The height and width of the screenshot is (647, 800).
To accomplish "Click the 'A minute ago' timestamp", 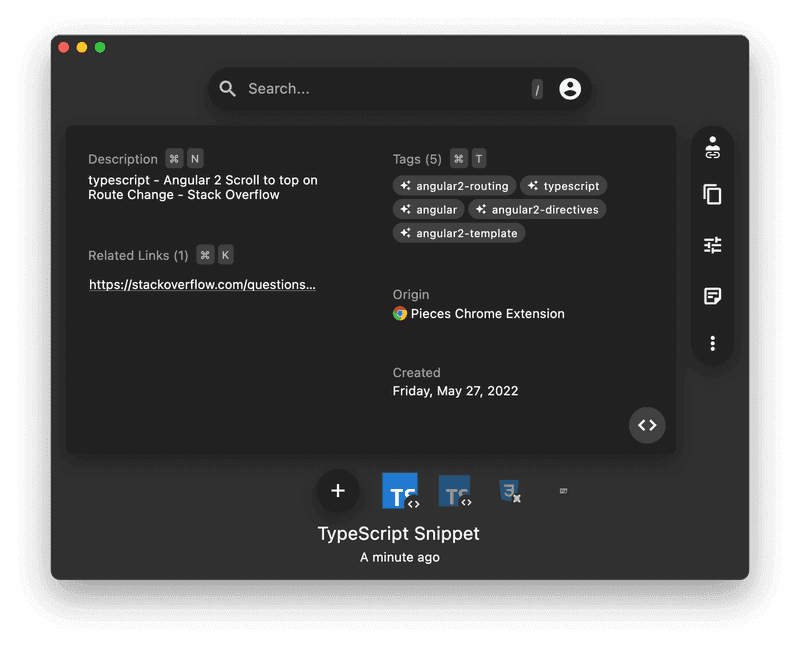I will 399,557.
